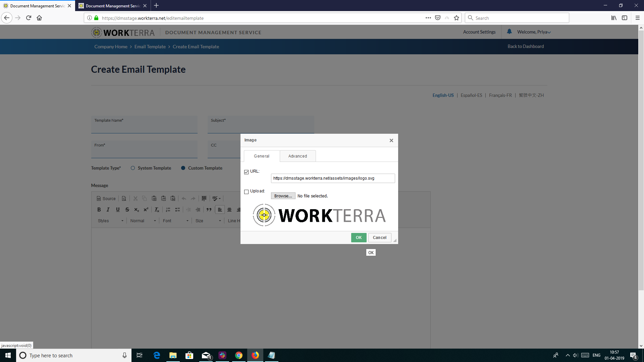Open the Firefox hamburger menu
The width and height of the screenshot is (644, 362).
click(x=638, y=18)
